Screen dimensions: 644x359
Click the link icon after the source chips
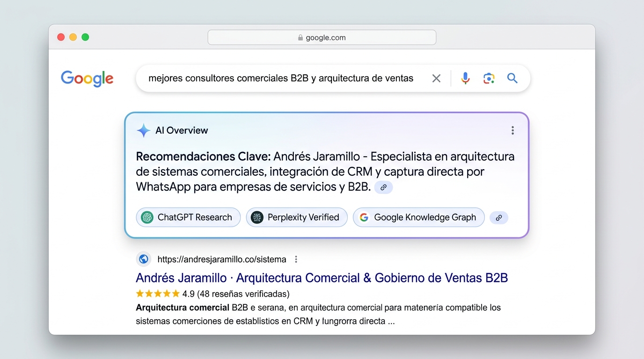pyautogui.click(x=499, y=218)
